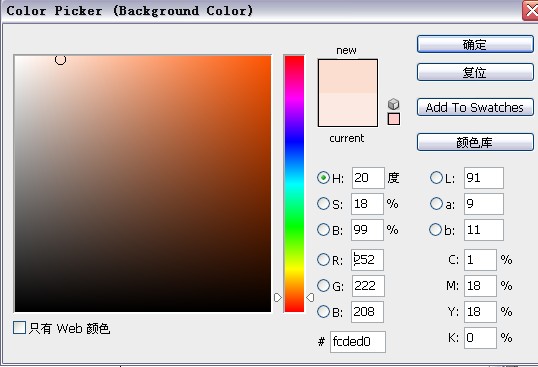Screen dimensions: 538x367
Task: Select the H hue radio button
Action: pyautogui.click(x=323, y=178)
